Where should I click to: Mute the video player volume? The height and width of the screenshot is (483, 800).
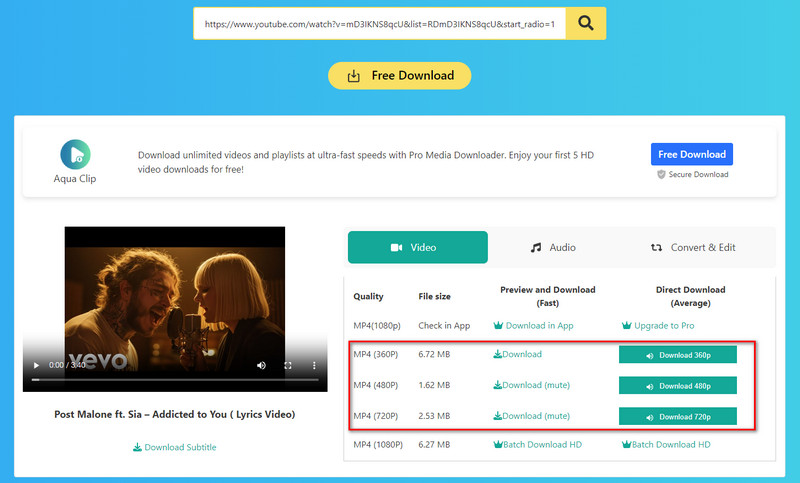pos(261,365)
